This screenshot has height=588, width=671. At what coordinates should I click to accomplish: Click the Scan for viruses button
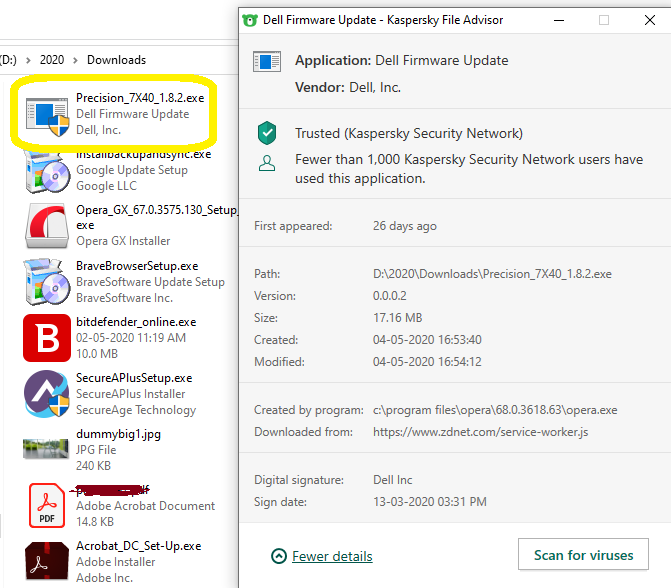(x=583, y=555)
